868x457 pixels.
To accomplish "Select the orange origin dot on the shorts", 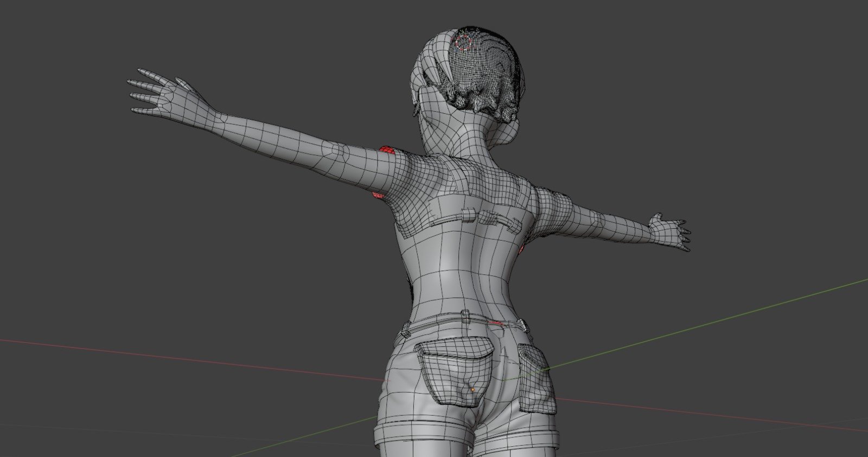I will tap(473, 390).
